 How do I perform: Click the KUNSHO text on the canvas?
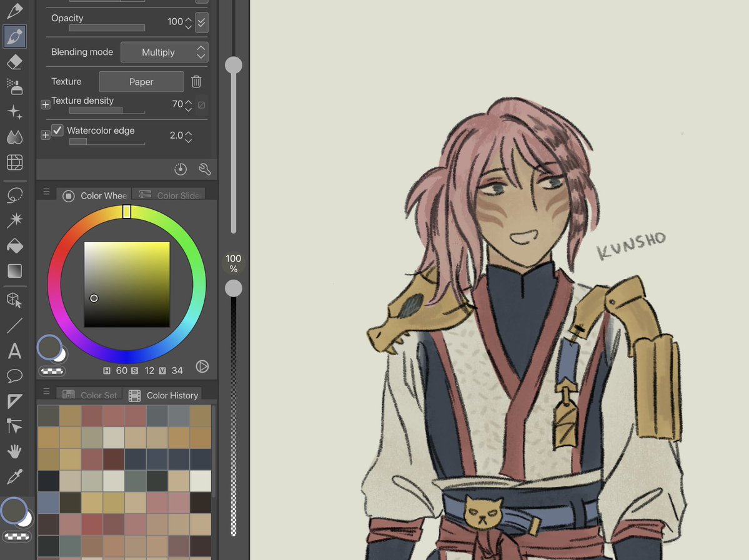click(631, 245)
